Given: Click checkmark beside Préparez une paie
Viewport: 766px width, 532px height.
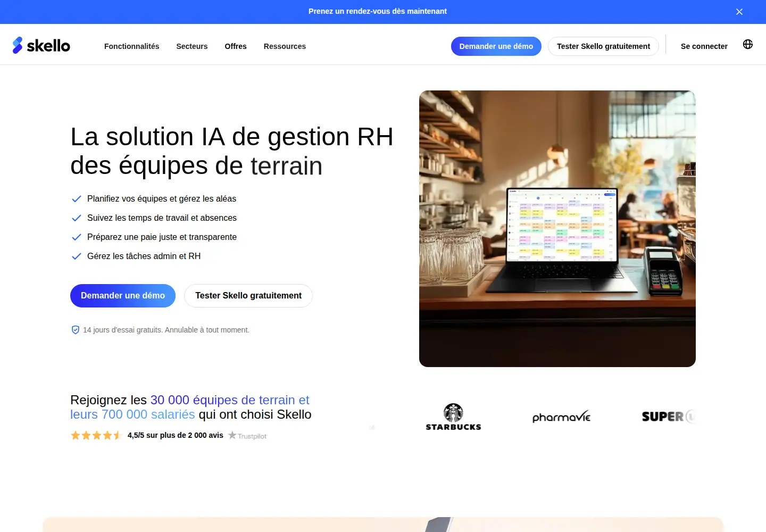Looking at the screenshot, I should 76,237.
